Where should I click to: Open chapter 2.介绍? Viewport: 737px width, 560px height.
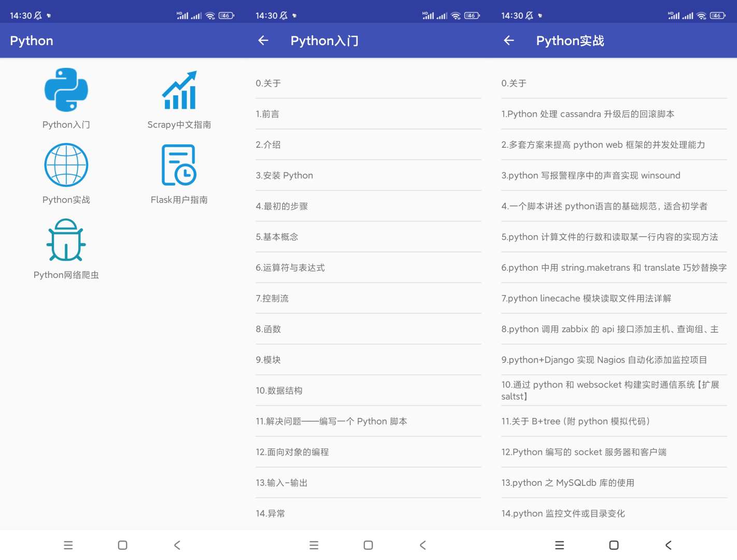(368, 145)
